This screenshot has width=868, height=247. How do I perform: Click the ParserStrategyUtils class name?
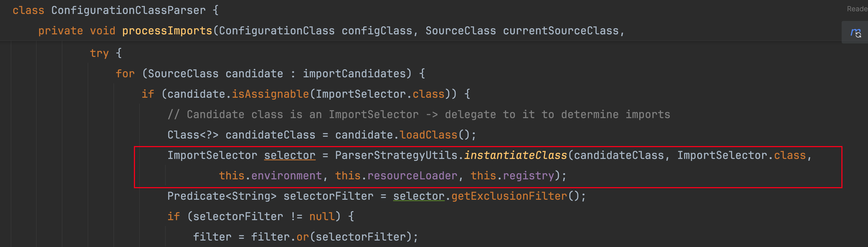(x=396, y=155)
